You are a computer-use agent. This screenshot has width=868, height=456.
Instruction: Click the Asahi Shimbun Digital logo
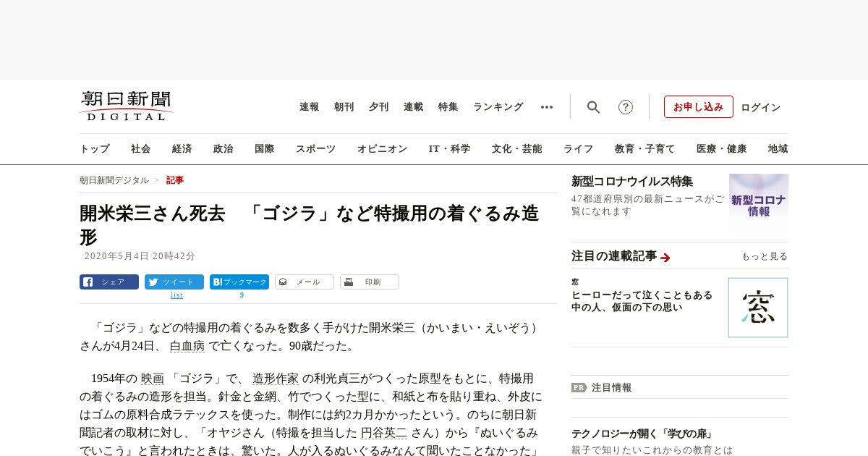point(127,106)
